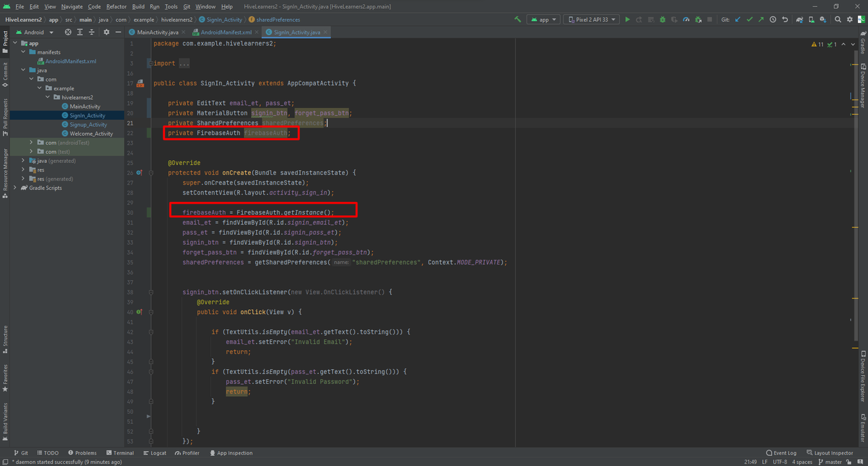
Task: Toggle the Favorites tool window
Action: [x=5, y=378]
